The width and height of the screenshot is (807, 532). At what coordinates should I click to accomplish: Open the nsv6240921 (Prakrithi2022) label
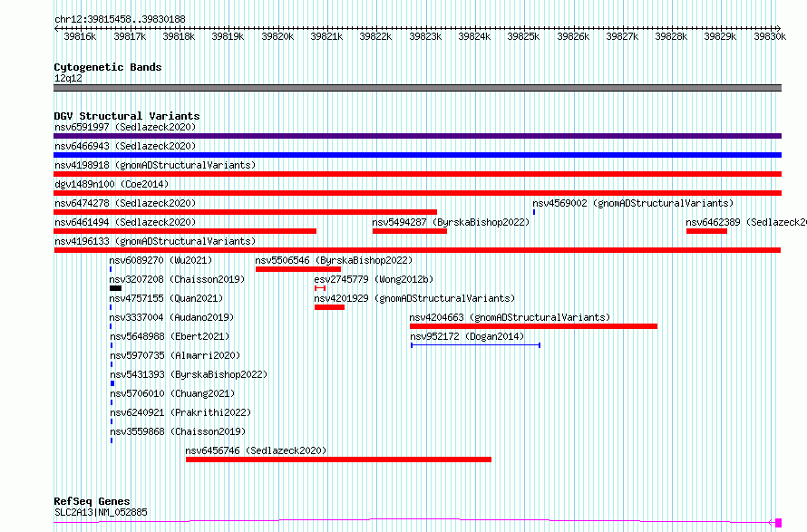pos(180,412)
